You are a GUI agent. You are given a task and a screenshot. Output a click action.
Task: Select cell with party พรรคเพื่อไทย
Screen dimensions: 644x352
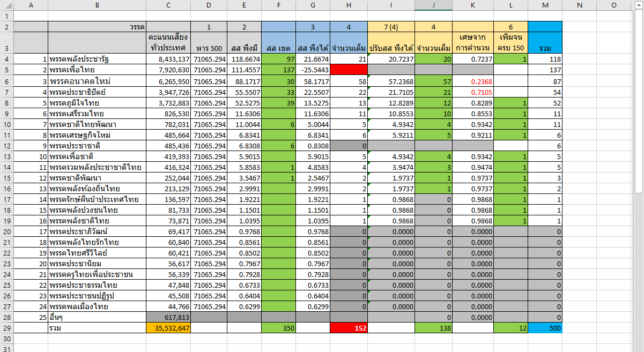(97, 70)
